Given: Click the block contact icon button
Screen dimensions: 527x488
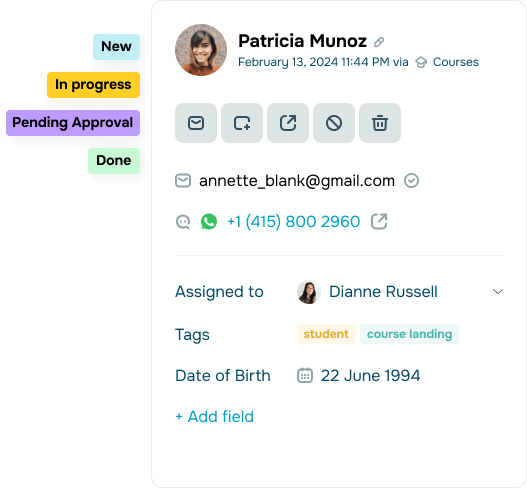Looking at the screenshot, I should tap(334, 123).
